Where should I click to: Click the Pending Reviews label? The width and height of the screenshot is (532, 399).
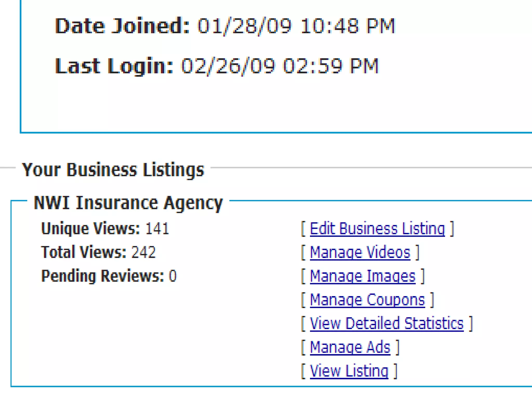tap(103, 276)
